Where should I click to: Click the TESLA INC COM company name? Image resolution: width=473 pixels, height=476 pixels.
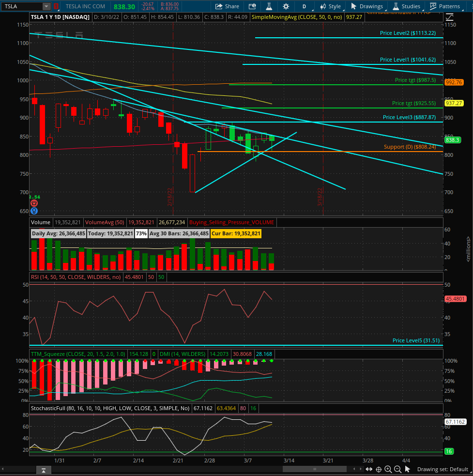(x=85, y=6)
